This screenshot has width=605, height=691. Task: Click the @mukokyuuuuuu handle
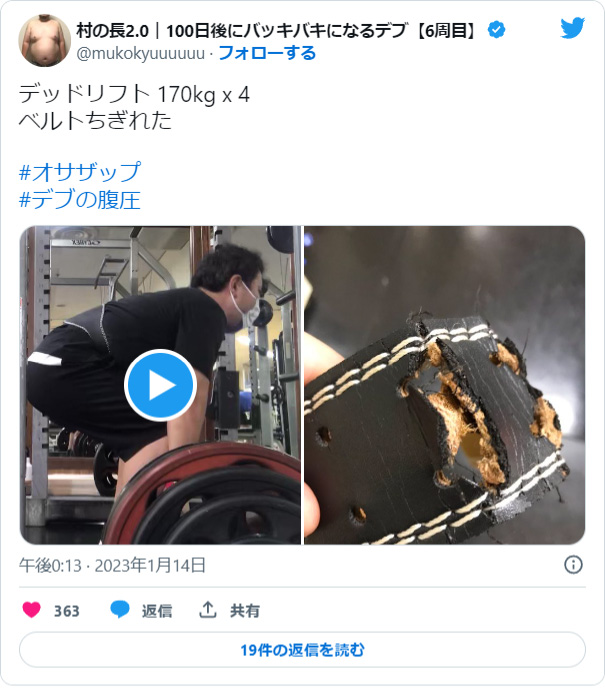click(x=141, y=53)
